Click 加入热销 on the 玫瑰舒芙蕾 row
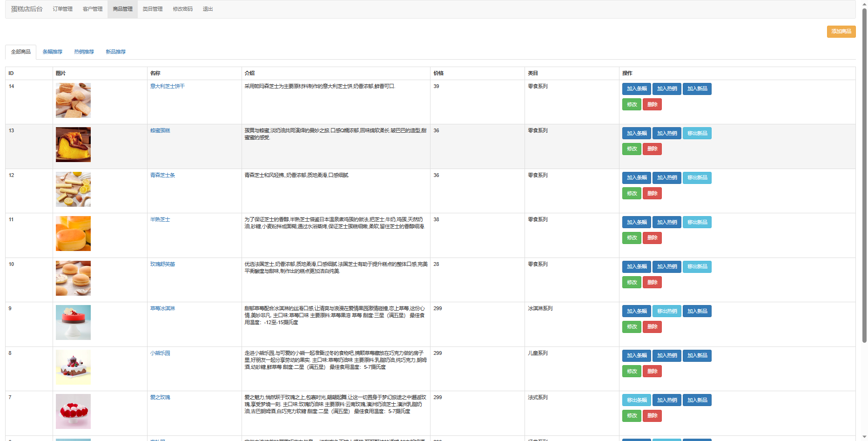This screenshot has height=441, width=868. 666,266
